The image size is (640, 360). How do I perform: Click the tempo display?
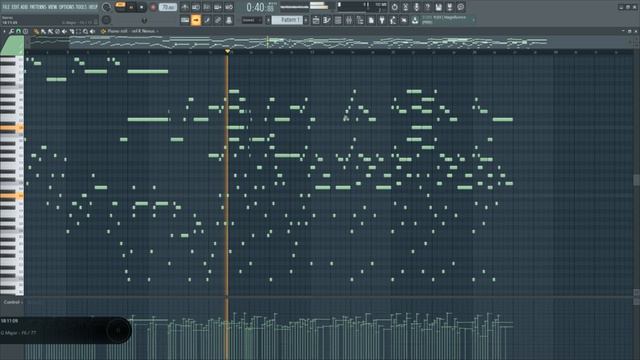(x=168, y=7)
